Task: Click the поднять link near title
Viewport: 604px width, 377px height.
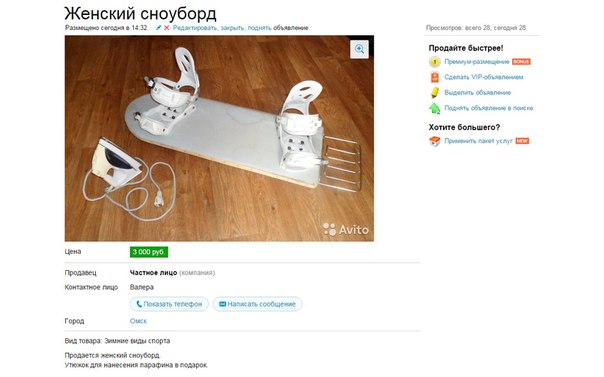Action: click(x=259, y=28)
